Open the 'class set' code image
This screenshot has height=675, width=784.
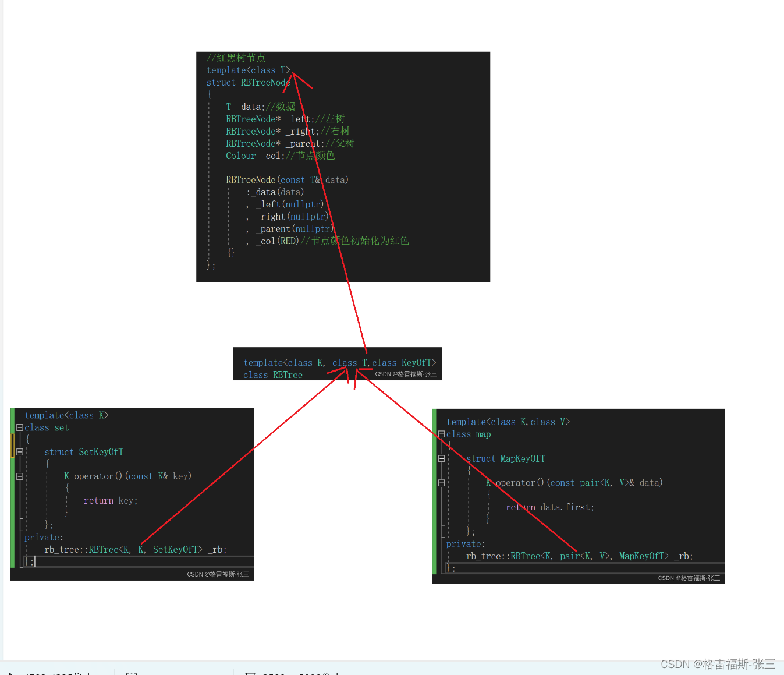tap(132, 494)
